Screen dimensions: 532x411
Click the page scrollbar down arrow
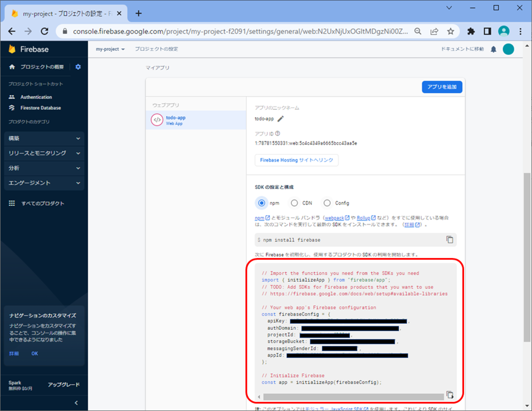(x=527, y=406)
